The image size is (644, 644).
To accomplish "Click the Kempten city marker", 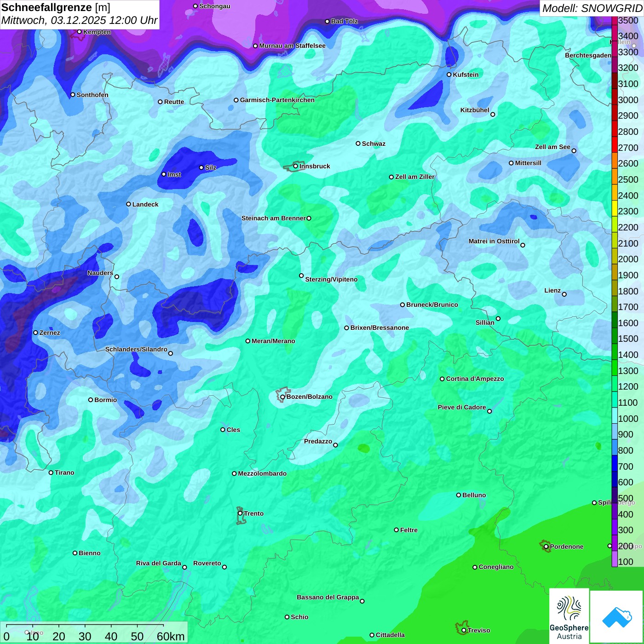I will coord(79,32).
